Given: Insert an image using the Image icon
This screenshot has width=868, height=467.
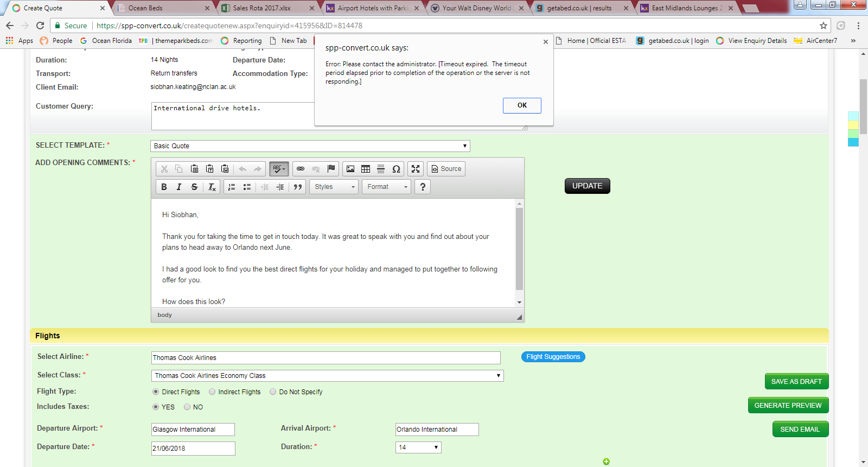Looking at the screenshot, I should point(350,169).
